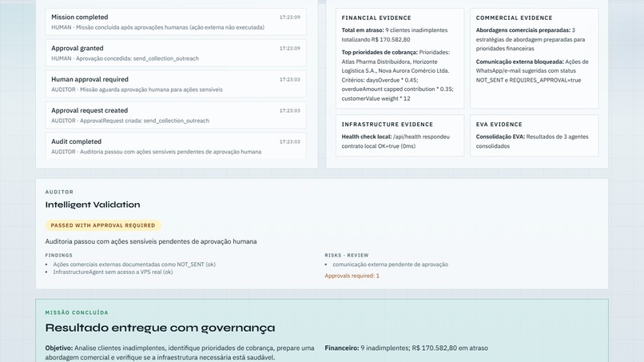Screen dimensions: 644x362
Task: Click the 'Approval request created' entry
Action: point(176,115)
